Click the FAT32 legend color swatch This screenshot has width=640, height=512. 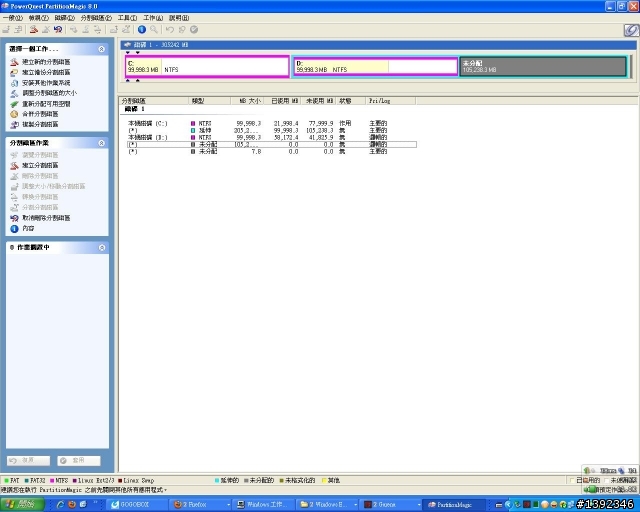27,481
